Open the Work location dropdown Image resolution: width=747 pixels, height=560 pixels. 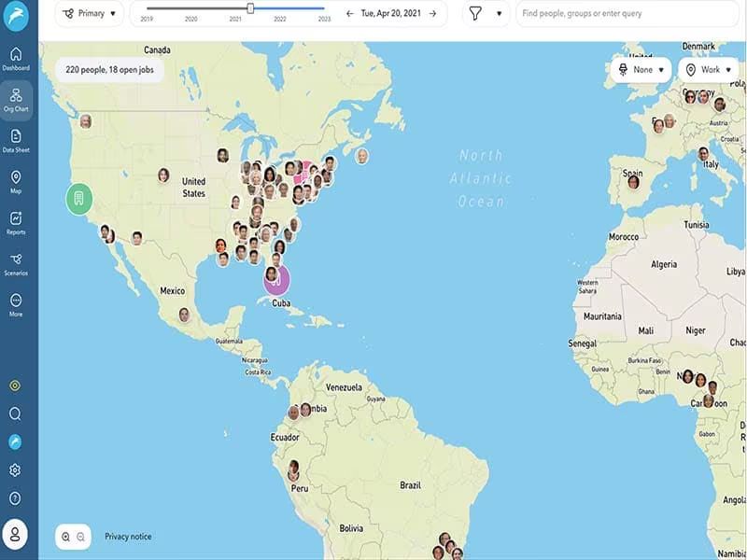coord(709,70)
